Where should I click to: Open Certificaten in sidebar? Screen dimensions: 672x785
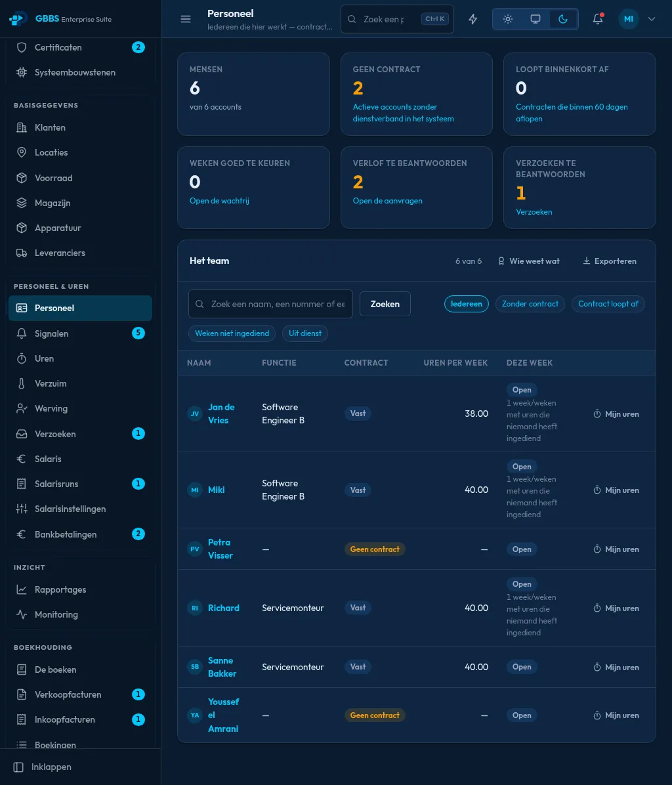[80, 47]
